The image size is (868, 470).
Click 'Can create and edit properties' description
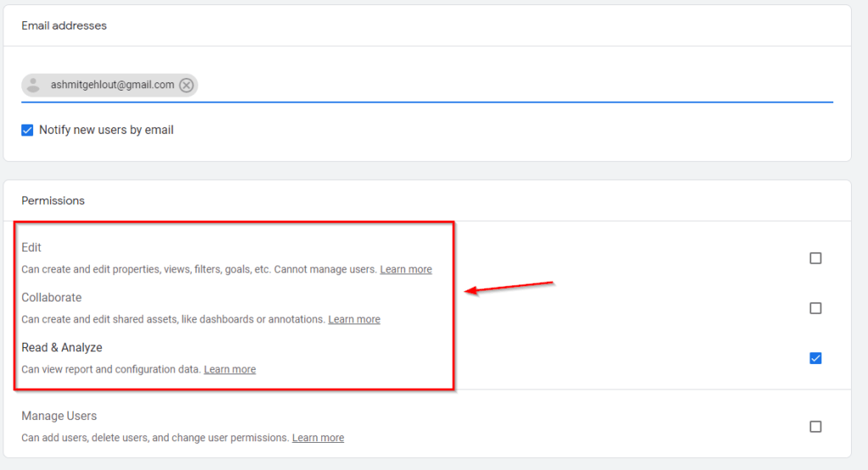click(199, 269)
